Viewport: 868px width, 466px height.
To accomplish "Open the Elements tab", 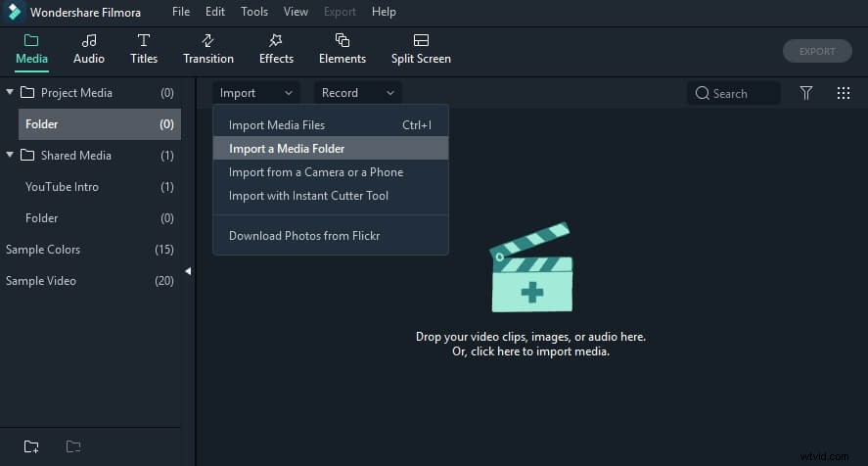I will 343,50.
